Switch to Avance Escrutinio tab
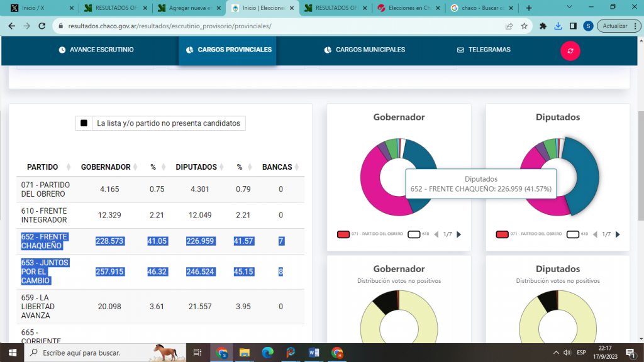Screen dimensions: 644x362 pos(96,50)
